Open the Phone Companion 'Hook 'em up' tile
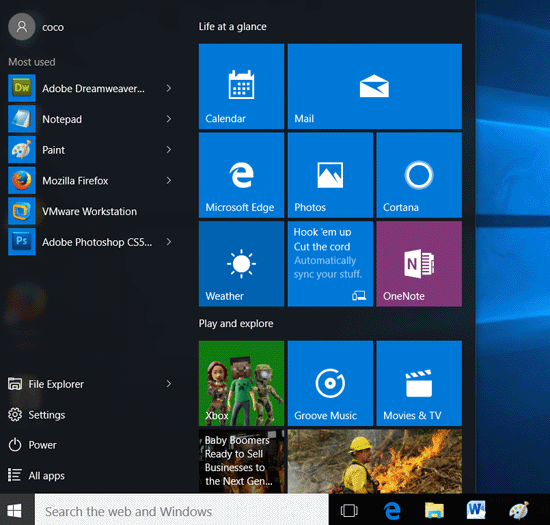550x525 pixels. 330,264
